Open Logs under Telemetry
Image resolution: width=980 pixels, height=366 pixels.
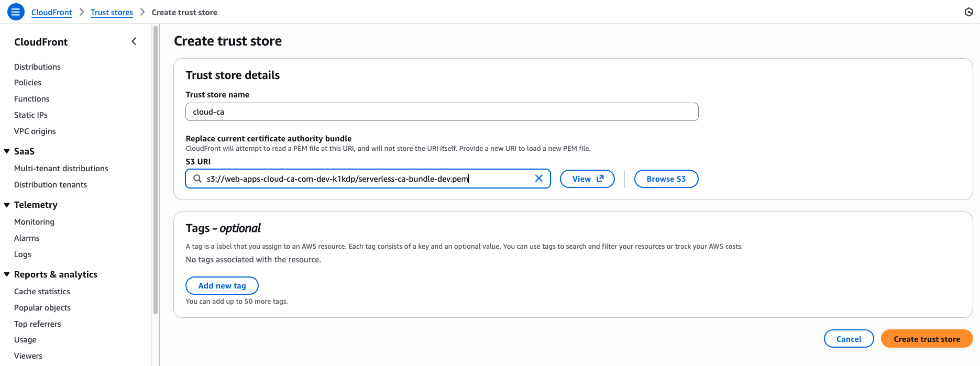click(x=23, y=254)
